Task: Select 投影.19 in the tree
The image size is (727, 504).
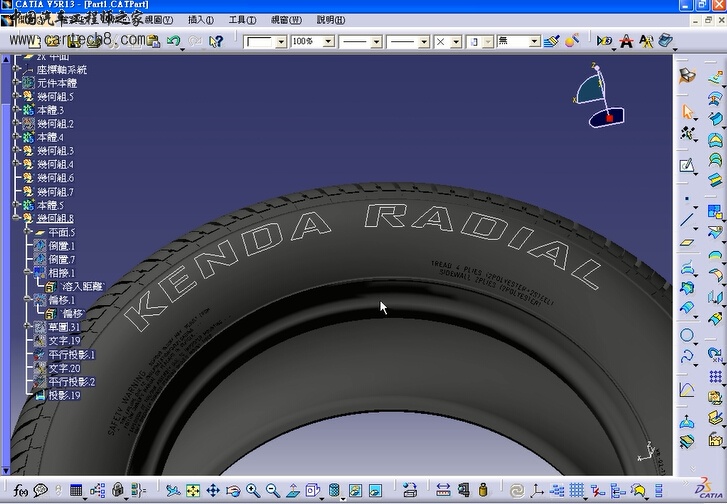Action: 64,395
